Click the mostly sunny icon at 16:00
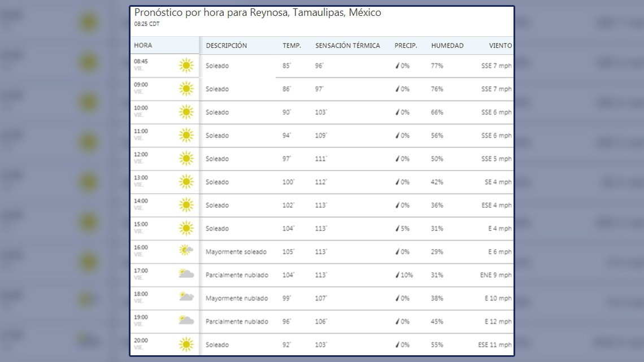Image resolution: width=644 pixels, height=362 pixels. click(x=186, y=248)
